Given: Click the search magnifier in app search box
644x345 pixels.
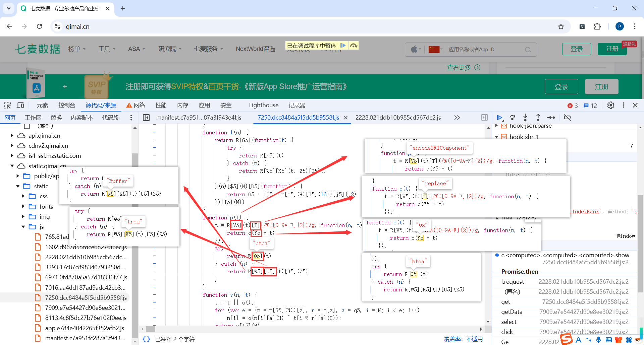Looking at the screenshot, I should [528, 50].
